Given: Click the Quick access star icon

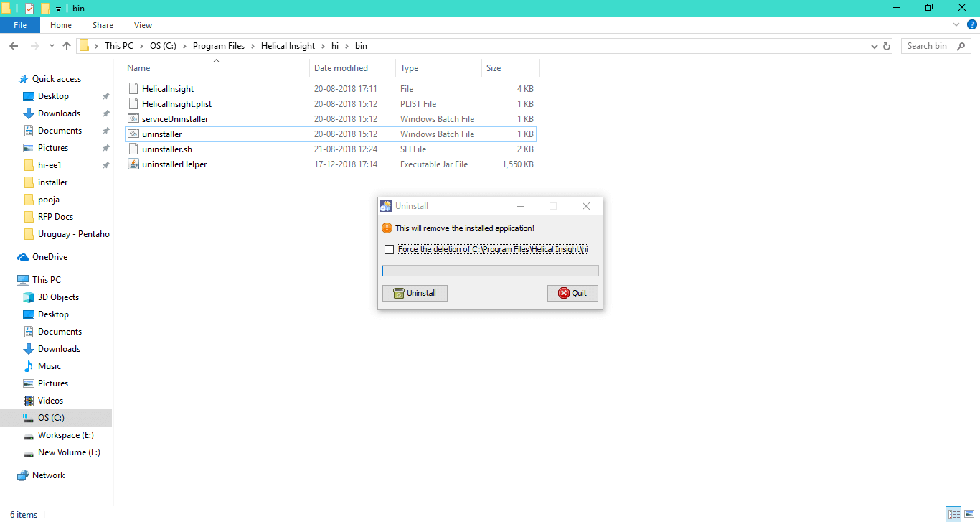Looking at the screenshot, I should click(x=24, y=79).
